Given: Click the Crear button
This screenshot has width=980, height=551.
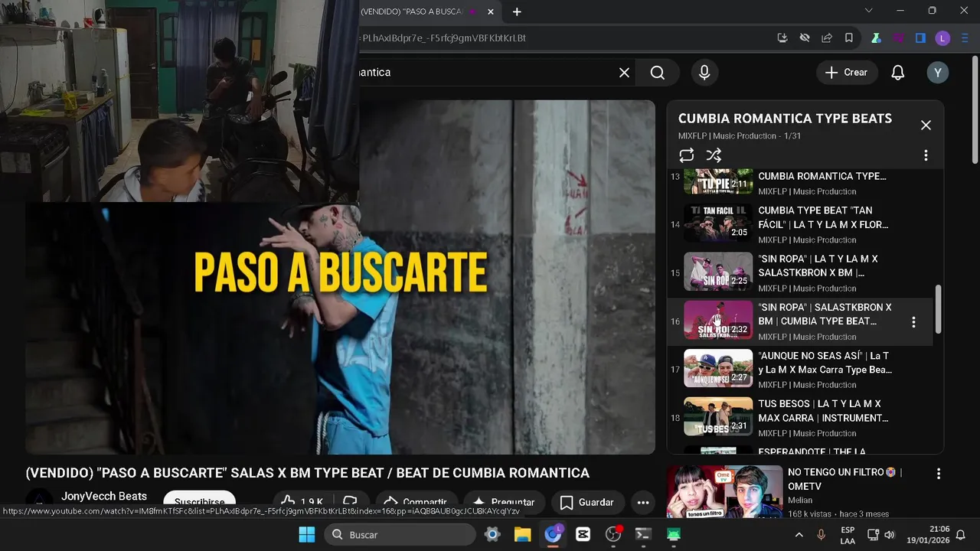Looking at the screenshot, I should (x=846, y=73).
